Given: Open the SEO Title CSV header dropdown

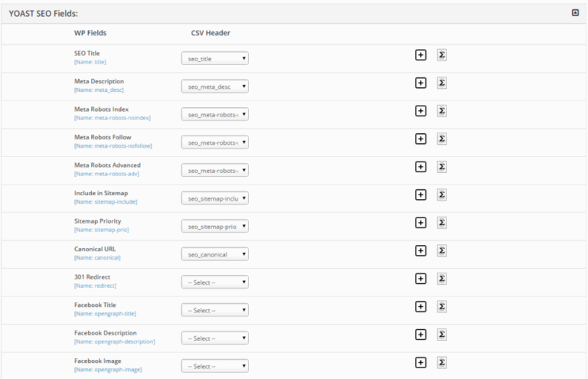Looking at the screenshot, I should tap(215, 58).
